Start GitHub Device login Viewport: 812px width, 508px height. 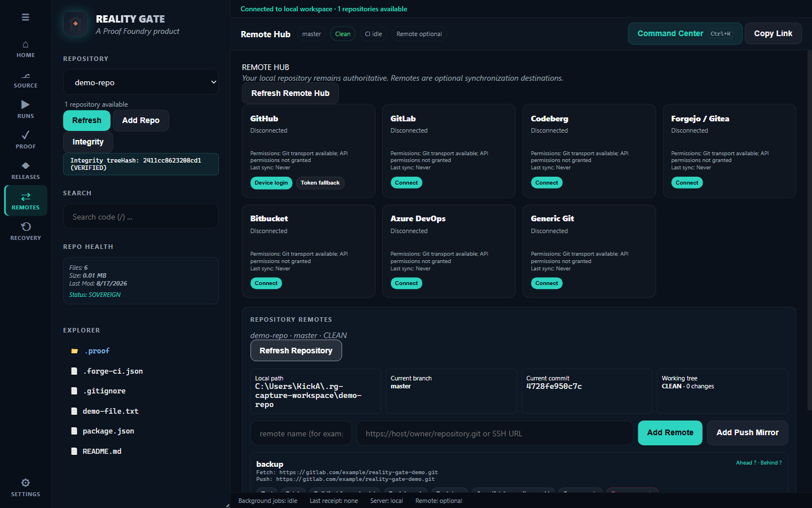point(271,183)
